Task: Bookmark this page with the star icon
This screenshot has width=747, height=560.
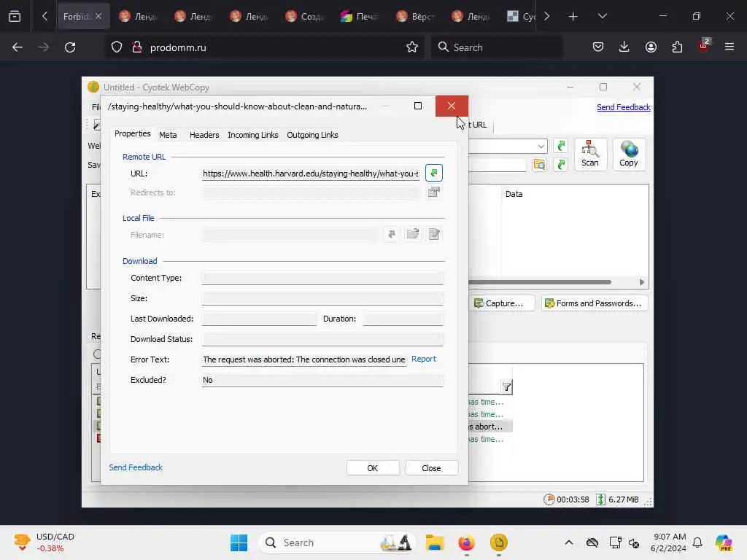Action: coord(412,47)
